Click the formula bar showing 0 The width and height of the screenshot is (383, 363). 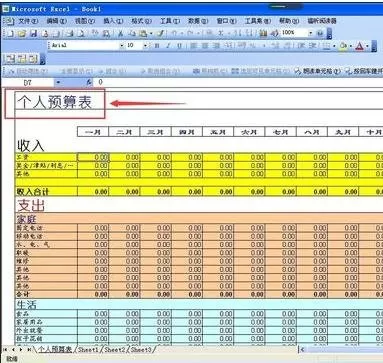[x=239, y=82]
